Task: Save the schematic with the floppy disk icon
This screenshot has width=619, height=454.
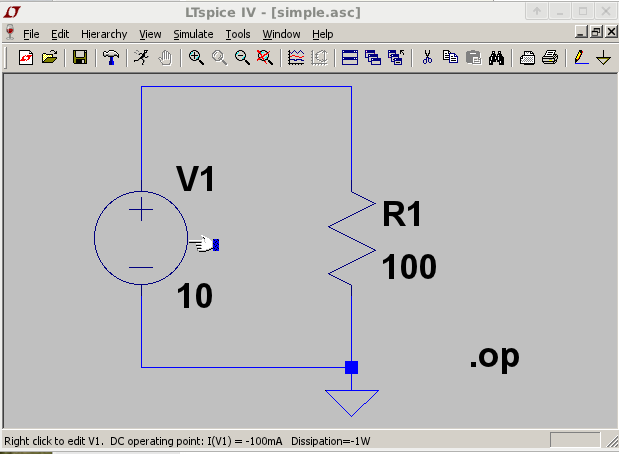Action: (80, 58)
